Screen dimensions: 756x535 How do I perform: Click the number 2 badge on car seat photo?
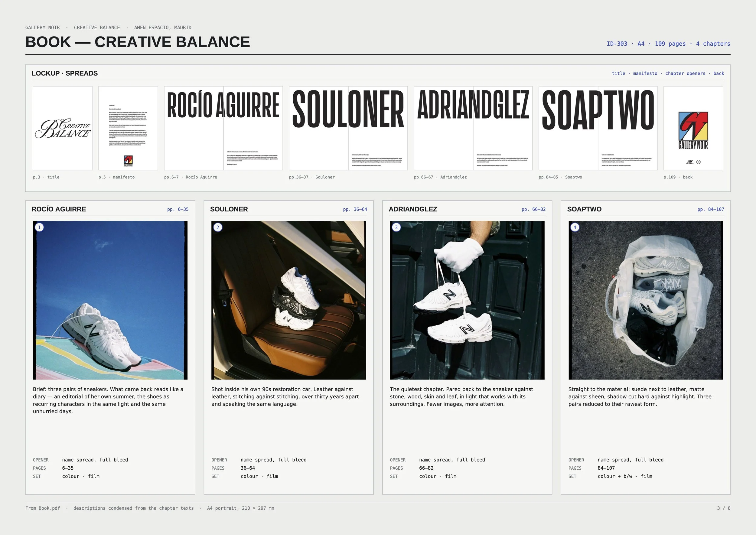coord(218,227)
